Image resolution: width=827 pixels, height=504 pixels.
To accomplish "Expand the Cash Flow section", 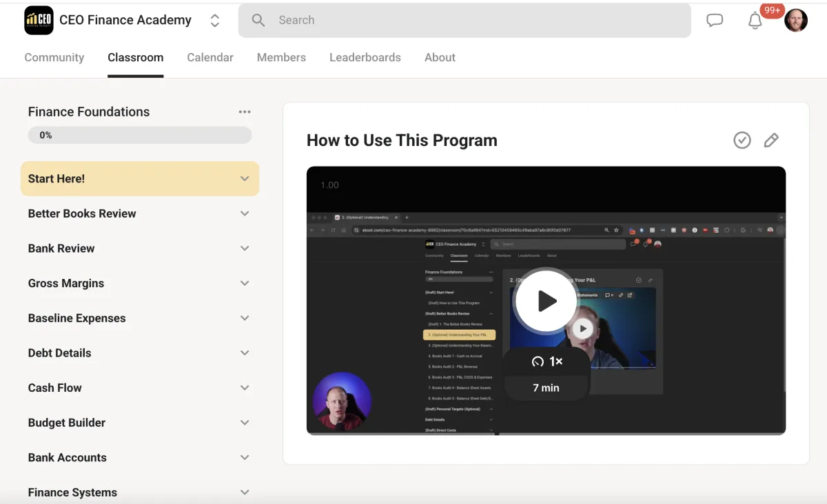I will 140,388.
